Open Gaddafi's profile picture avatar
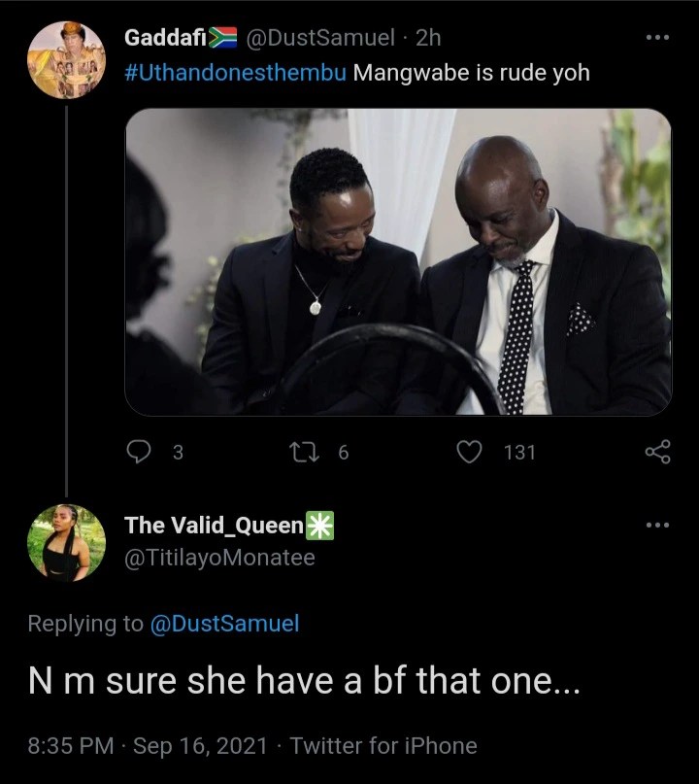The width and height of the screenshot is (699, 784). click(66, 60)
